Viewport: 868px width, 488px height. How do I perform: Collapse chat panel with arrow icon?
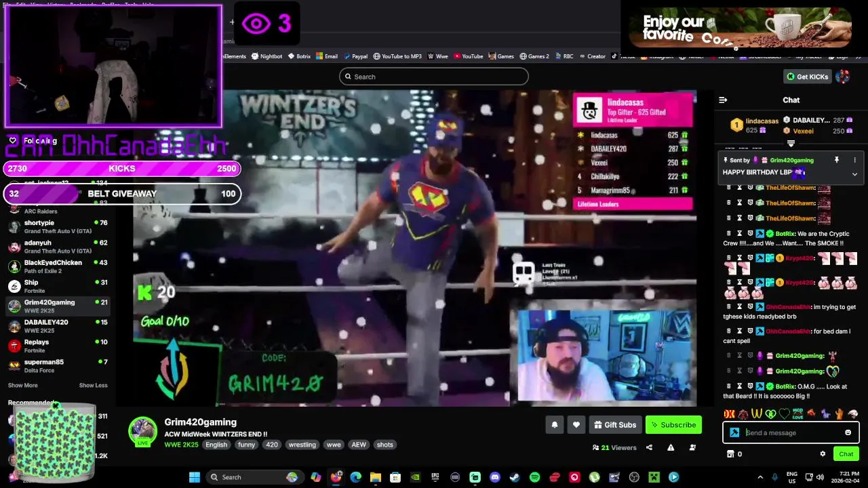[x=723, y=100]
